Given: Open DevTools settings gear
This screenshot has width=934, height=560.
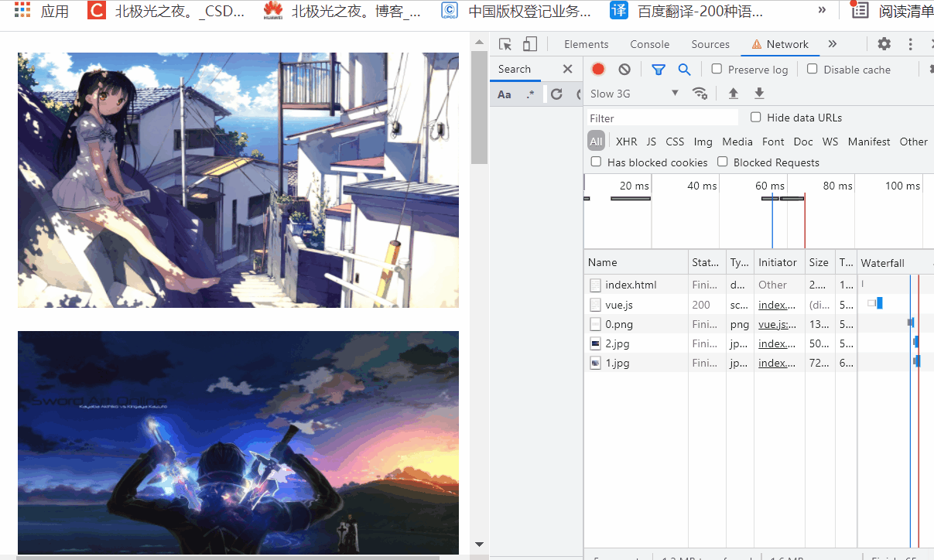Looking at the screenshot, I should [x=883, y=43].
